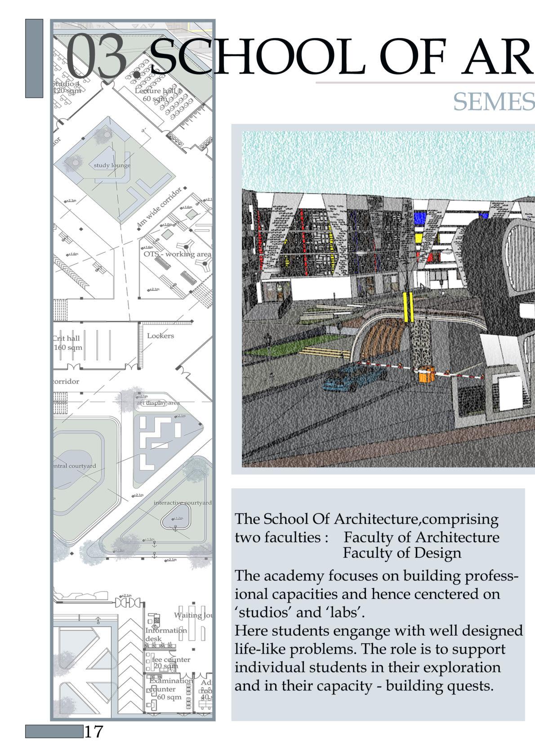Click the grey vertical bar beside the 03 title
This screenshot has width=535, height=756.
(34, 58)
